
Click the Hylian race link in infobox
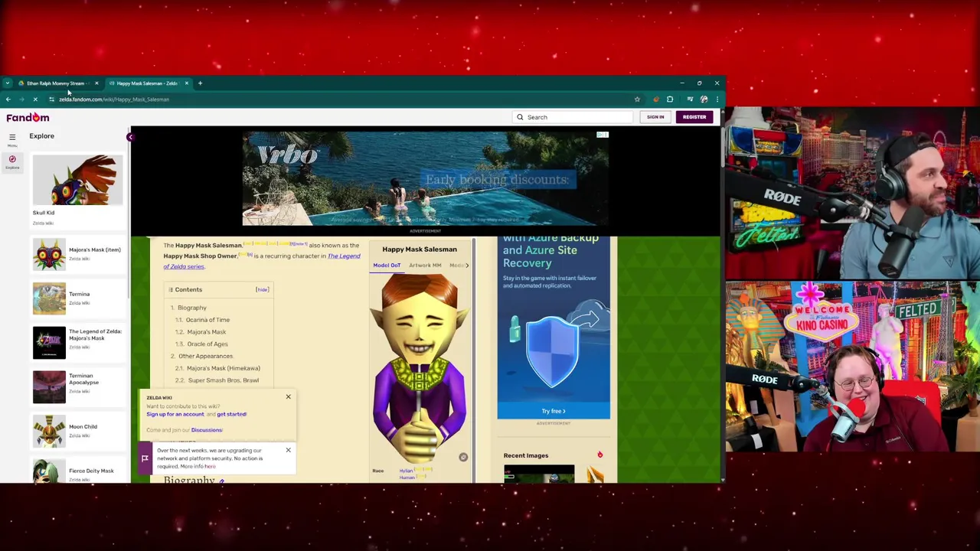tap(406, 471)
